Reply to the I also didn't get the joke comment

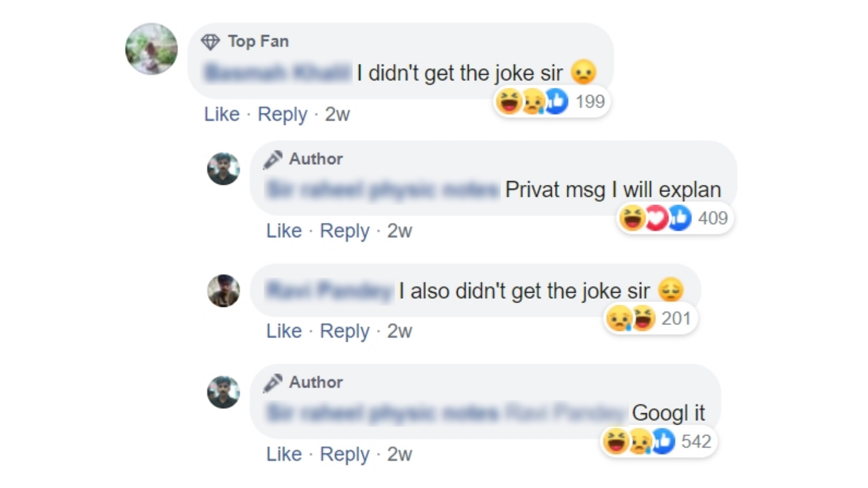pyautogui.click(x=346, y=331)
